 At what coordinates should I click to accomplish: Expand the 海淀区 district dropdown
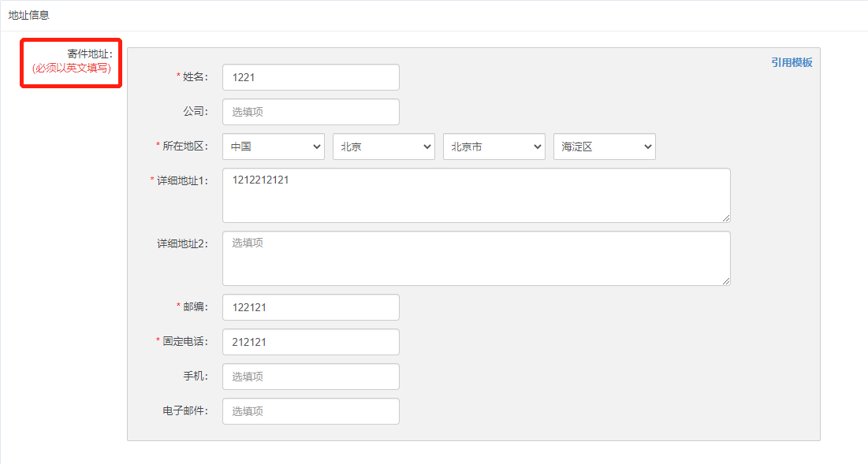tap(605, 147)
